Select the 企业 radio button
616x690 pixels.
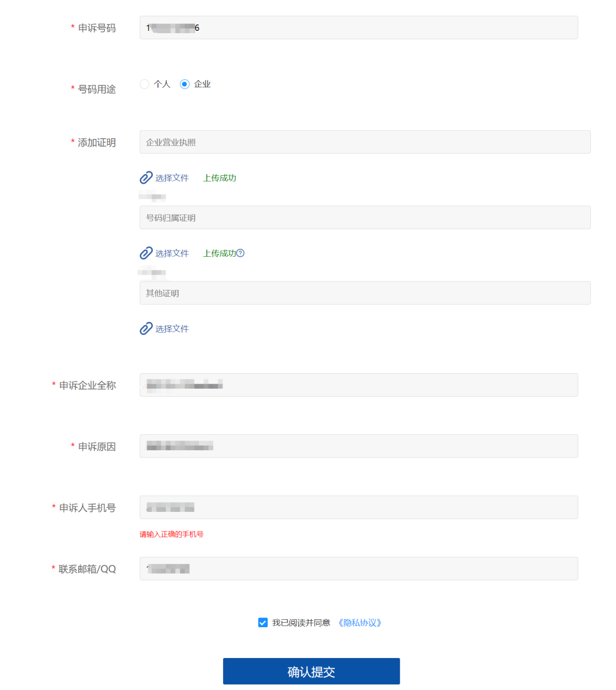(184, 84)
